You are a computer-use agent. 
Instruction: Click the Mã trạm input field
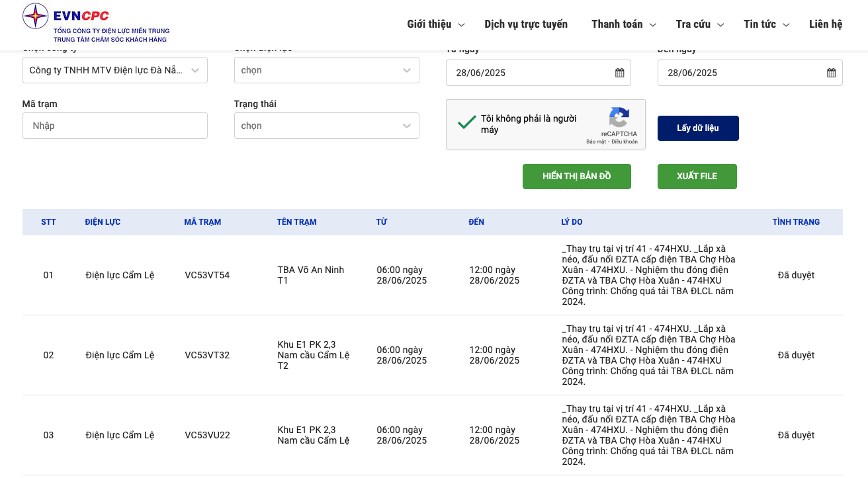tap(115, 126)
